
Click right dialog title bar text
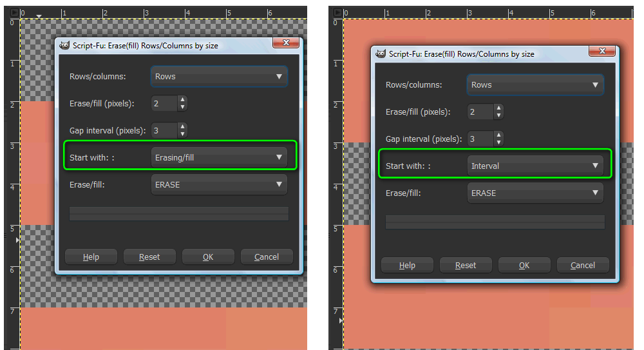[462, 54]
